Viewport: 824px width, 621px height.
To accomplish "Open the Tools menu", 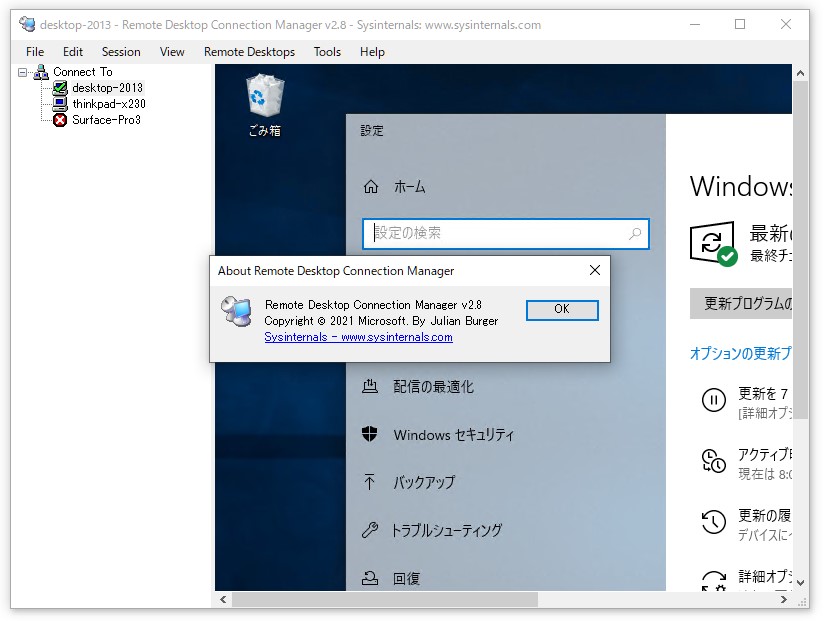I will (327, 52).
